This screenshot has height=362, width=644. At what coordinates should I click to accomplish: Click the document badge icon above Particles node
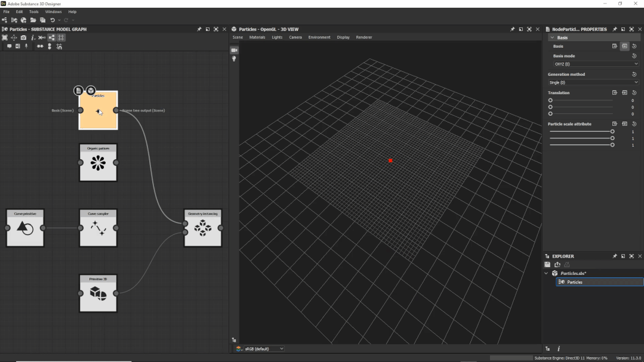[78, 90]
